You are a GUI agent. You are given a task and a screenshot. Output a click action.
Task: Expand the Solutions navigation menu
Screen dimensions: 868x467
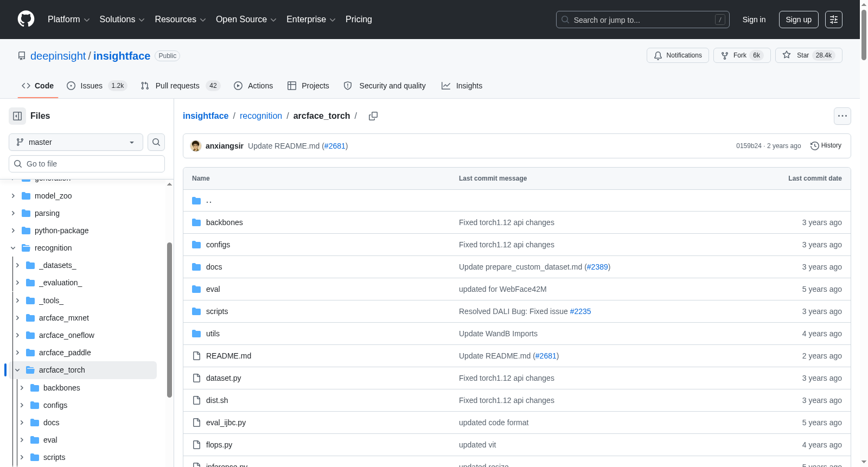pyautogui.click(x=122, y=20)
